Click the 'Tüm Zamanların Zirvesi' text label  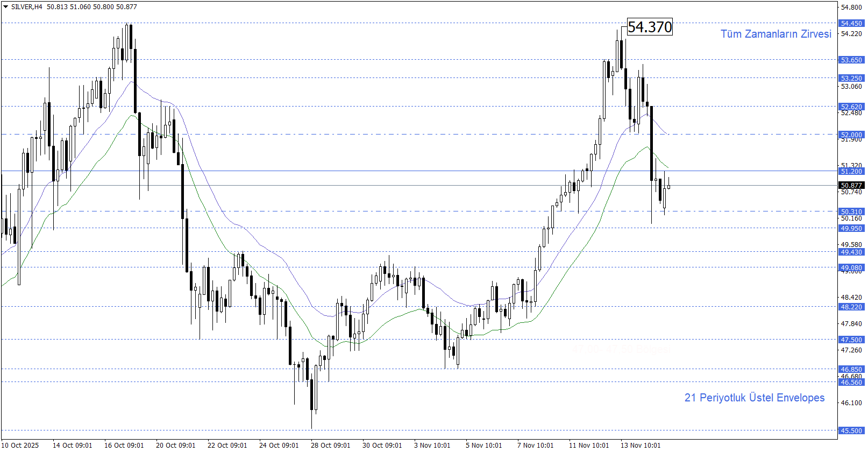775,34
